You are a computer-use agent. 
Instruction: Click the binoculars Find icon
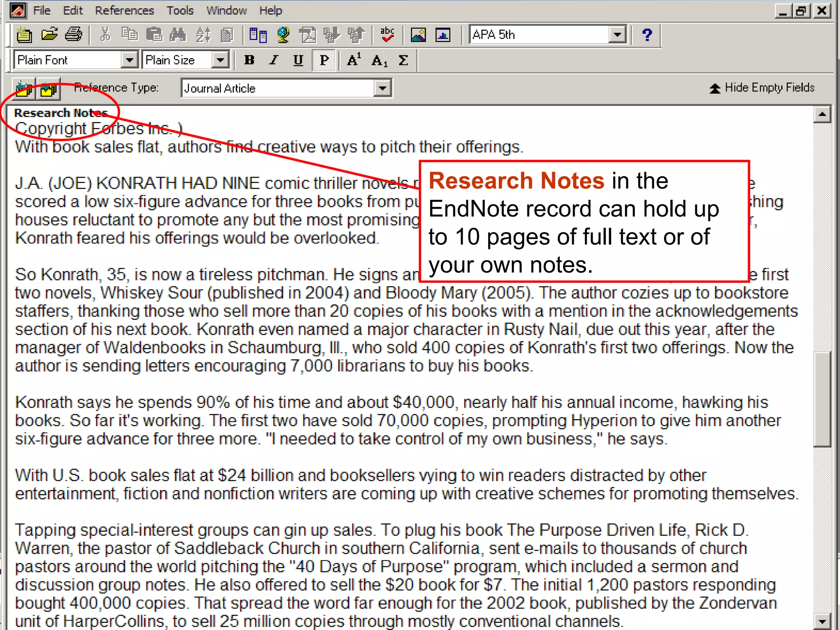click(178, 35)
